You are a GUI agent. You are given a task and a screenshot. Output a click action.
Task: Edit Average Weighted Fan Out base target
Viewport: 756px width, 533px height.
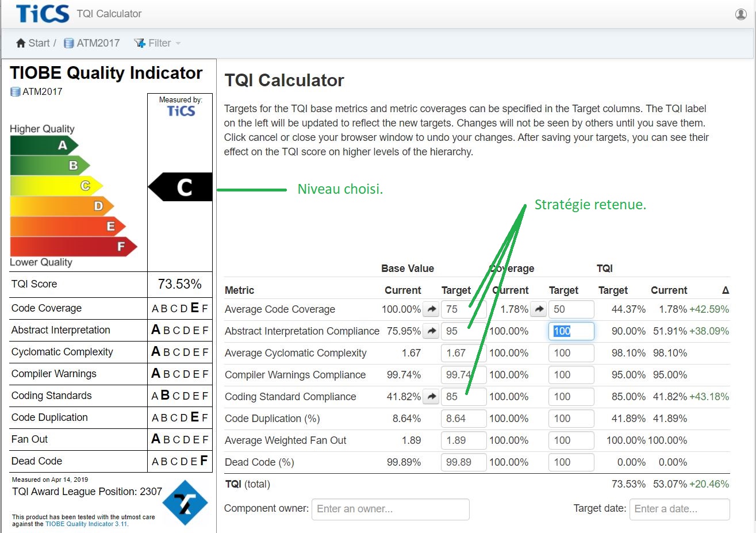point(464,440)
